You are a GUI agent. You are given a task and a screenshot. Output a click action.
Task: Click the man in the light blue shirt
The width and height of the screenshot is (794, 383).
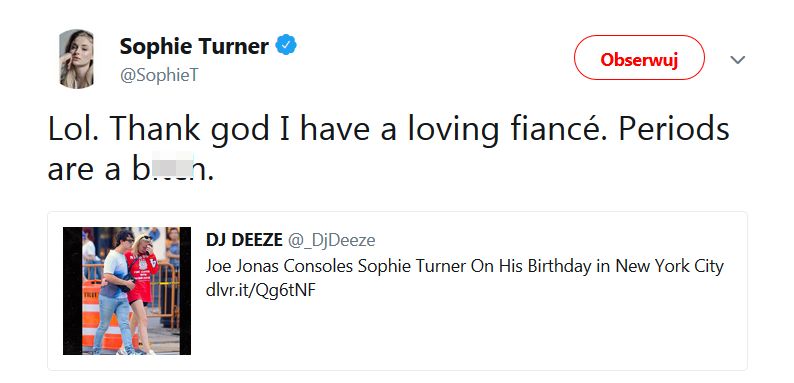point(116,291)
